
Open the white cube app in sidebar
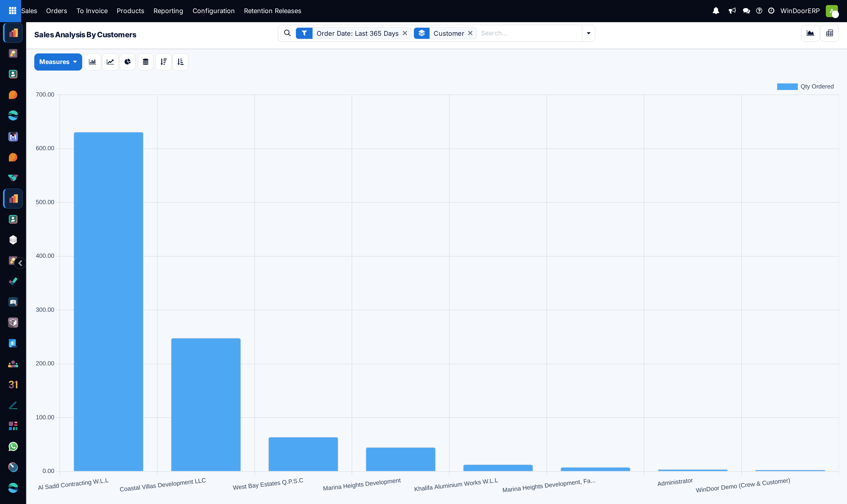[13, 240]
